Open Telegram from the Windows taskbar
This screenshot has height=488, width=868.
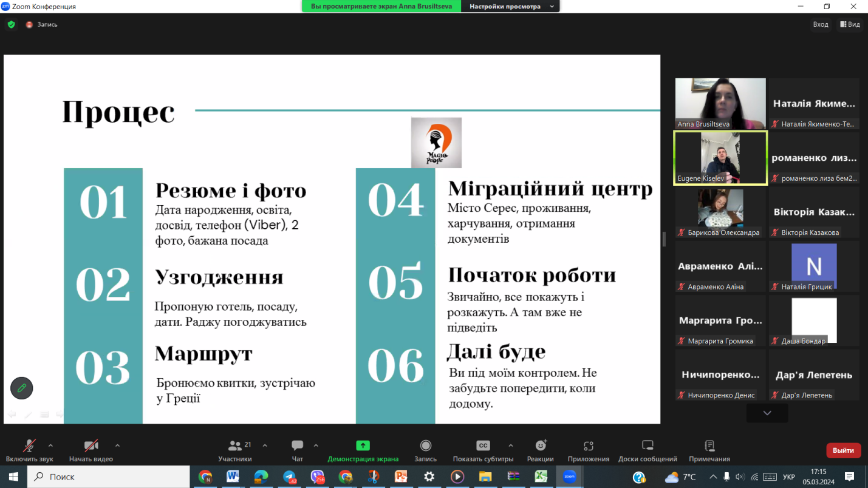[x=289, y=477]
